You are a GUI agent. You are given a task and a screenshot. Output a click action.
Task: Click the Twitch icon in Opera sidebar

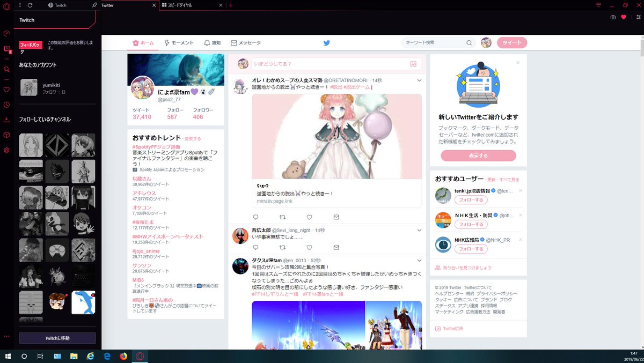(x=6, y=49)
